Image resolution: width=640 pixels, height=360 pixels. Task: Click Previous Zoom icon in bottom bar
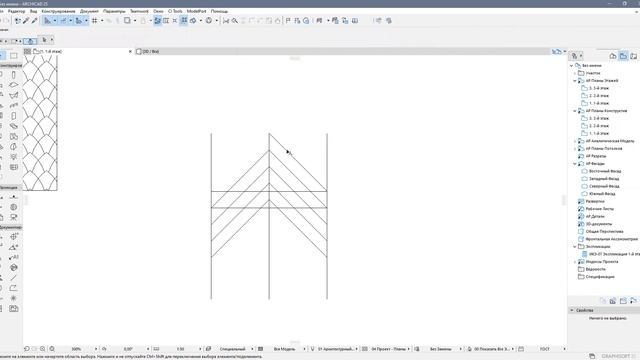(x=27, y=349)
